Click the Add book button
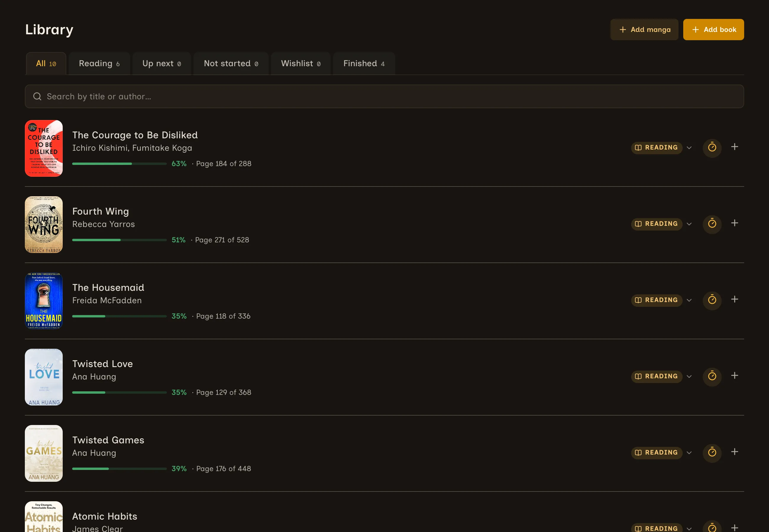 713,30
